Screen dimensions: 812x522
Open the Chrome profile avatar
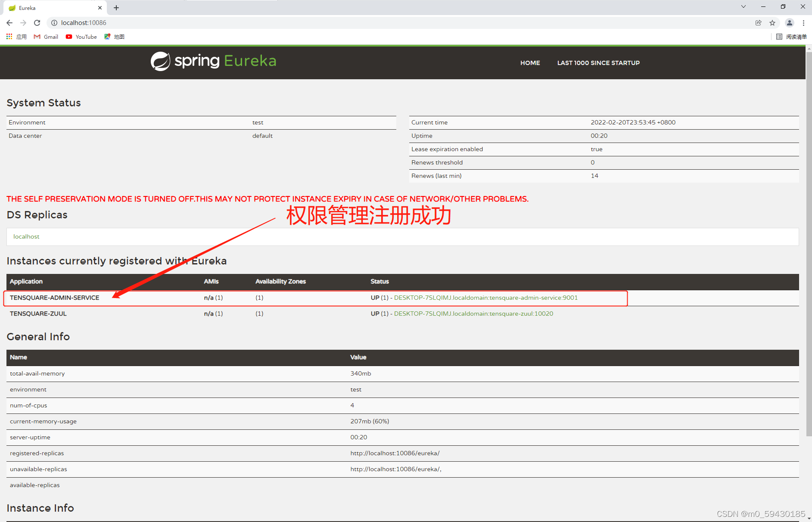[x=790, y=23]
